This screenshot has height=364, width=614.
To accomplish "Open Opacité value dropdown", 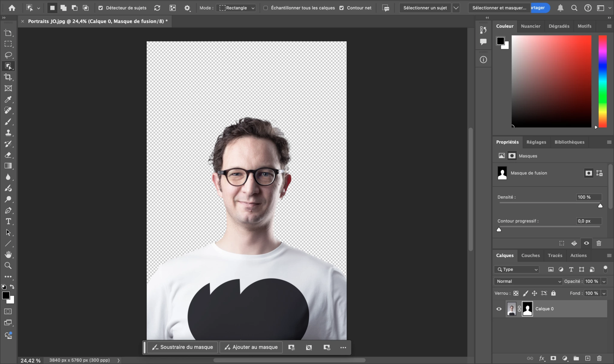I will [x=604, y=281].
